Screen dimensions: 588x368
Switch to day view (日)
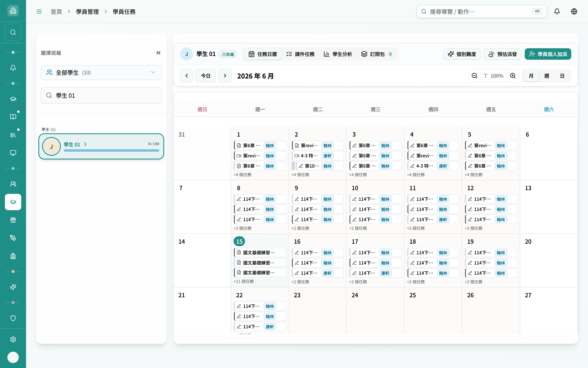click(562, 76)
